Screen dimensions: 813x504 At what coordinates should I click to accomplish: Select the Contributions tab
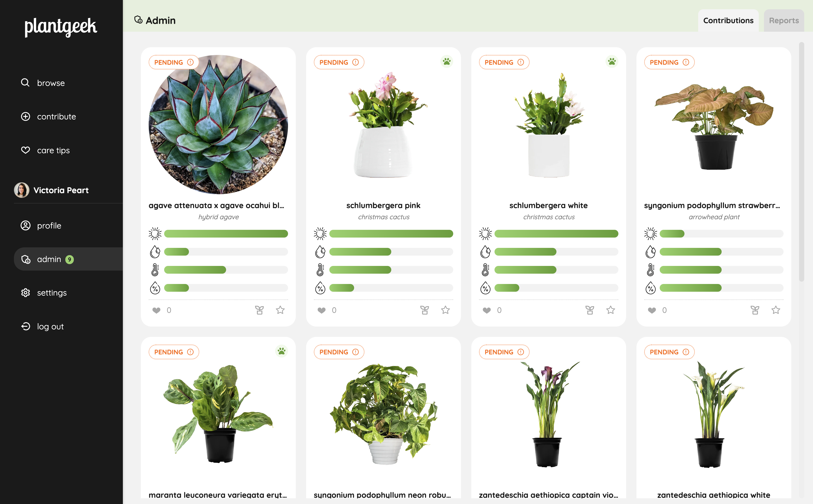click(728, 21)
